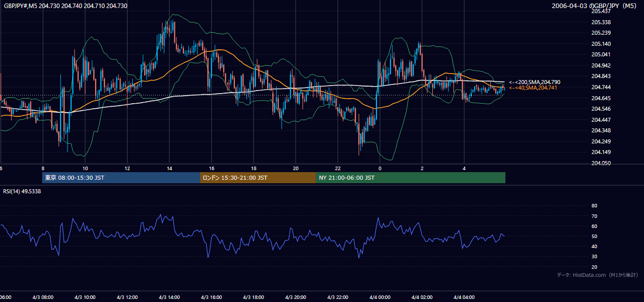Click price axis value 204.744

tap(600, 87)
